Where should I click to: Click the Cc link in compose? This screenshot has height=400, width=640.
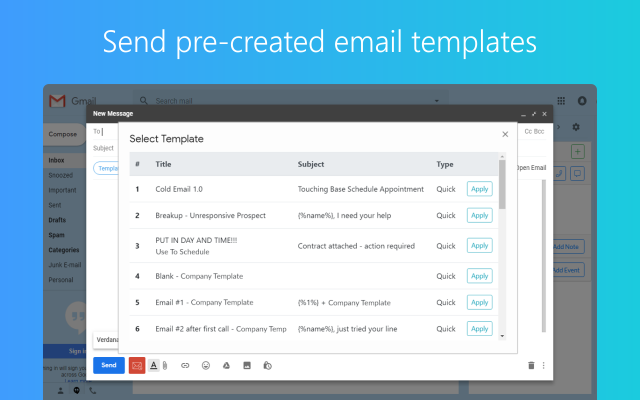click(x=528, y=131)
